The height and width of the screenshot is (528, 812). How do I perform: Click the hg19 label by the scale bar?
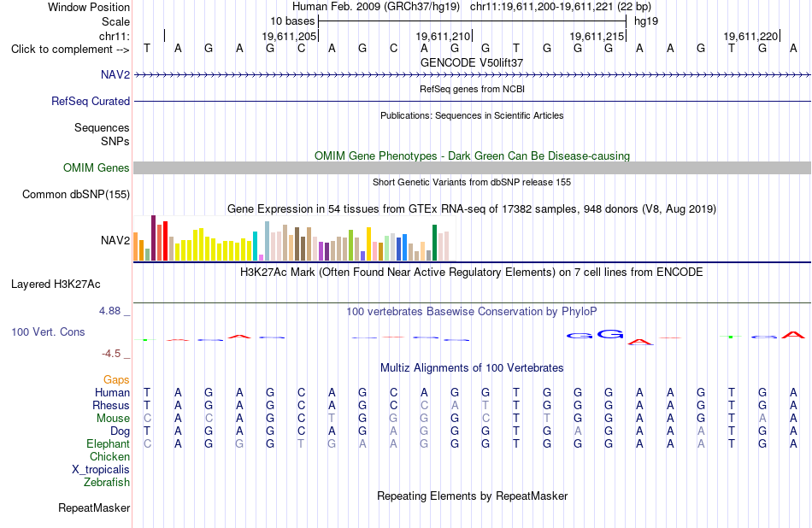point(646,21)
